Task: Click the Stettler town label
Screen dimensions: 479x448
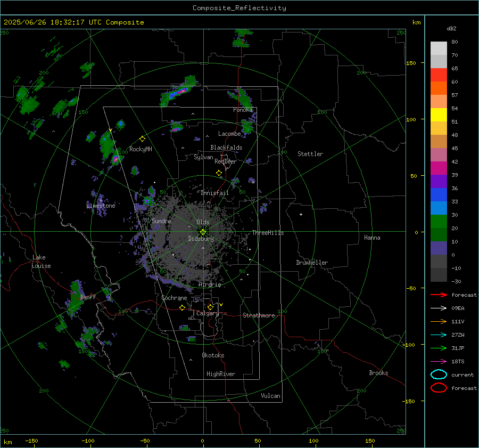Action: (310, 154)
